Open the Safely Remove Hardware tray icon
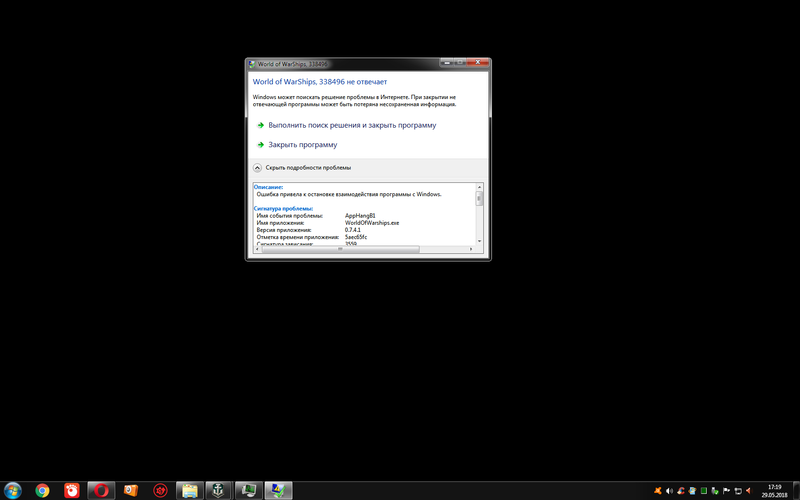The image size is (800, 500). 715,491
